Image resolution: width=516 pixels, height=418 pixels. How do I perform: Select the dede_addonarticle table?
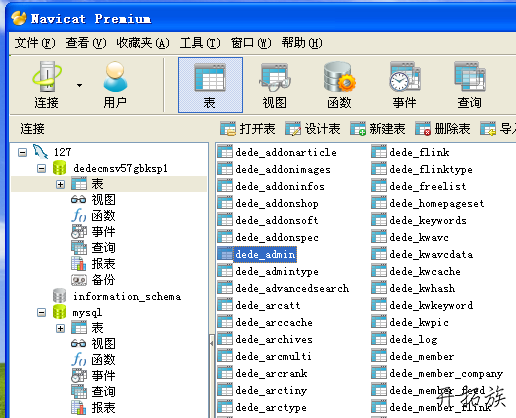click(x=286, y=152)
